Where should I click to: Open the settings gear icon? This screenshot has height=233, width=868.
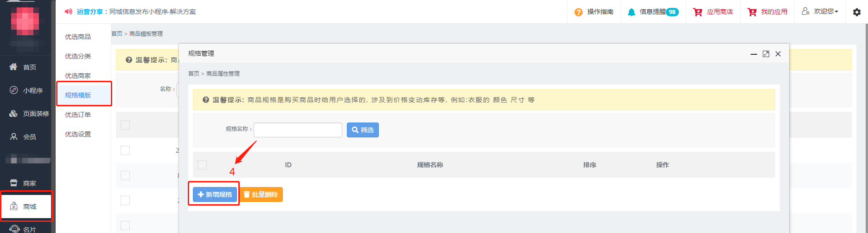tap(856, 12)
